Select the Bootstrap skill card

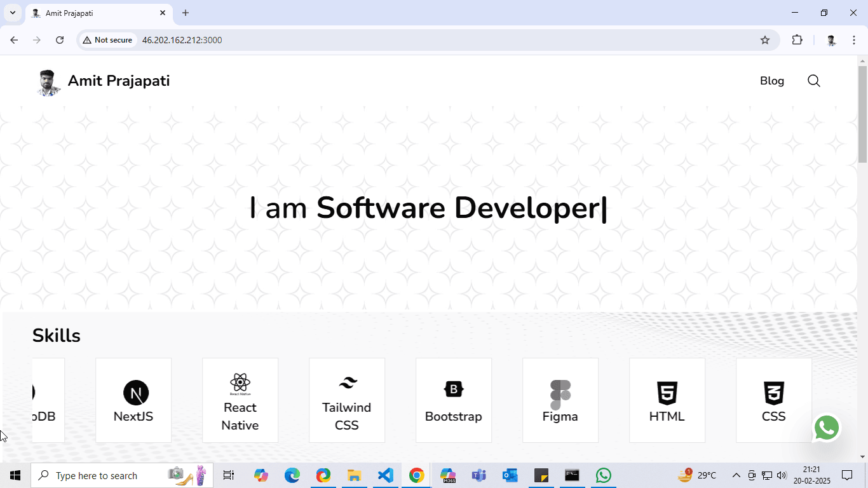[454, 400]
